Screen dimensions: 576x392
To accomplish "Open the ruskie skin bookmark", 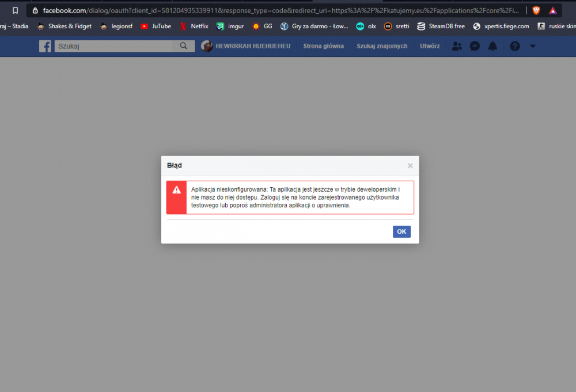I will coord(556,26).
